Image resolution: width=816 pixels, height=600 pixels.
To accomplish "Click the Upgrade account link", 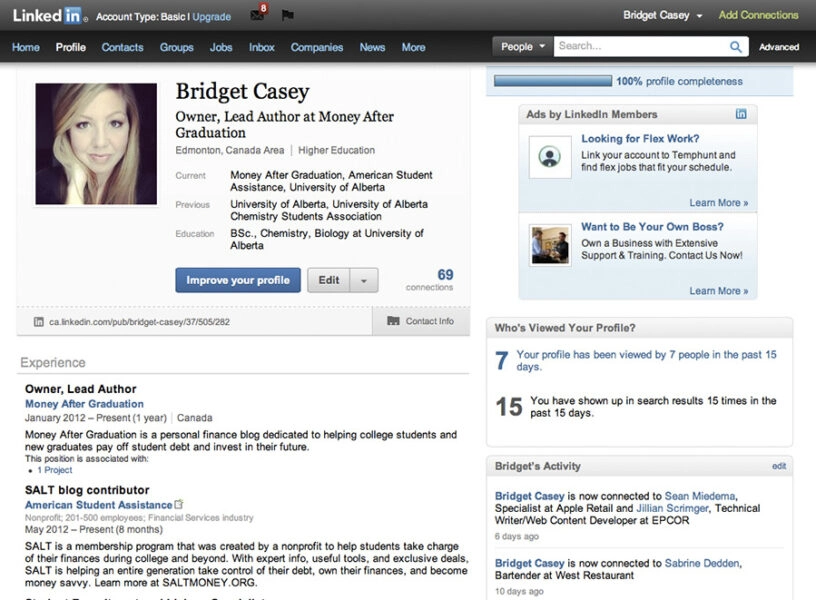I will point(212,17).
